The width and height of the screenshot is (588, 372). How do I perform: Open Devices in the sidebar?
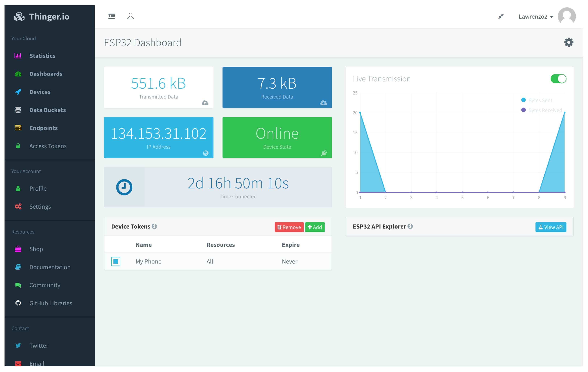click(40, 92)
